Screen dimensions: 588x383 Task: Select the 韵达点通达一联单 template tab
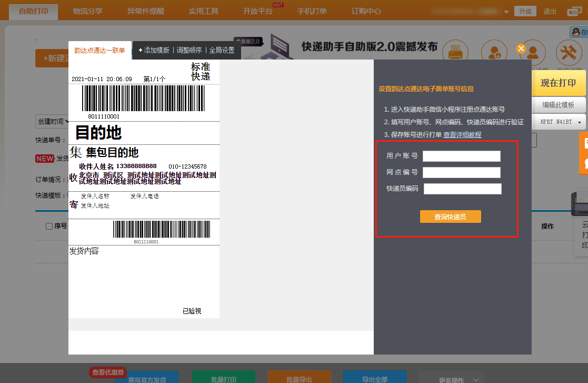point(99,51)
